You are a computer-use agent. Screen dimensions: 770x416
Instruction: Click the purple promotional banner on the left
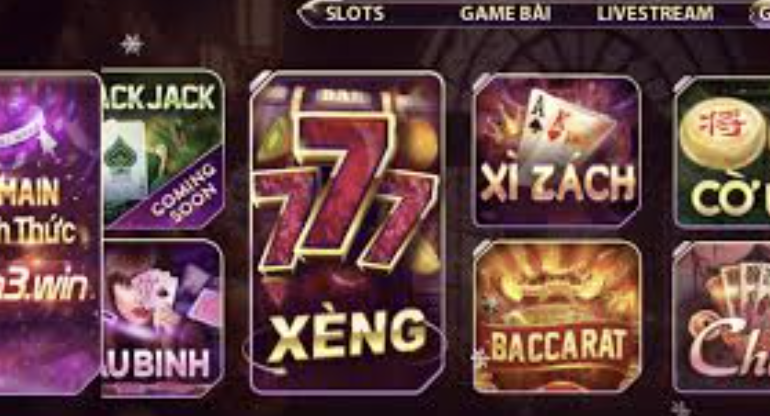pos(50,232)
